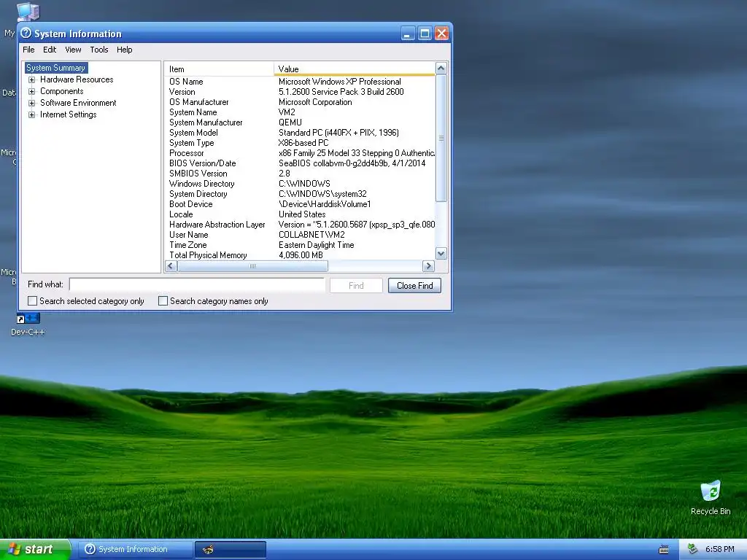Viewport: 747px width, 560px height.
Task: Expand the Components node
Action: tap(31, 91)
